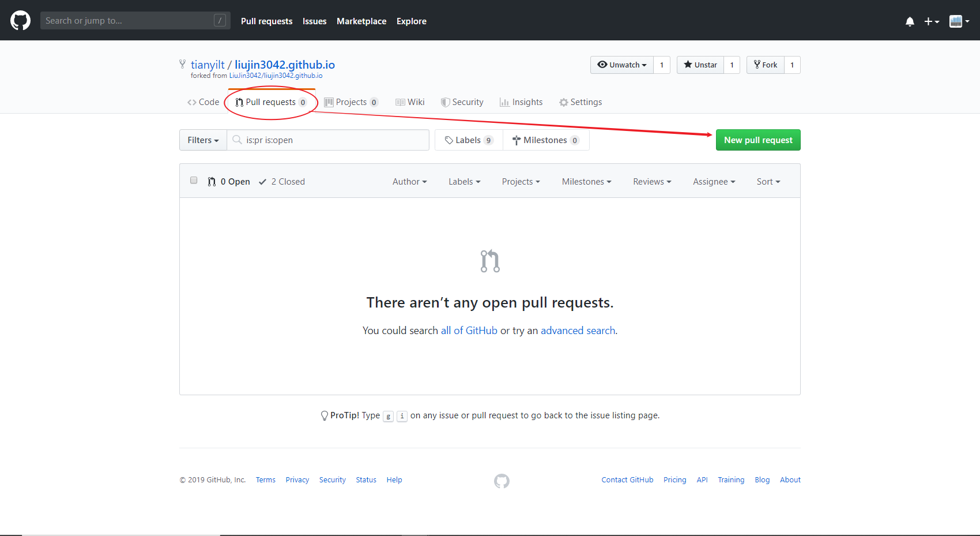Expand the Assignee filter dropdown
Screen dimensions: 980x536
pyautogui.click(x=714, y=182)
